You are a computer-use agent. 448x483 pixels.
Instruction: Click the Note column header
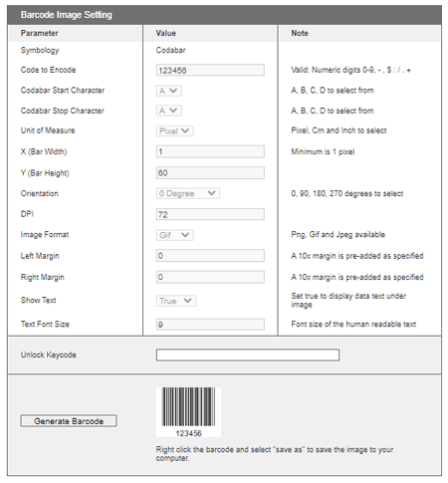(300, 33)
